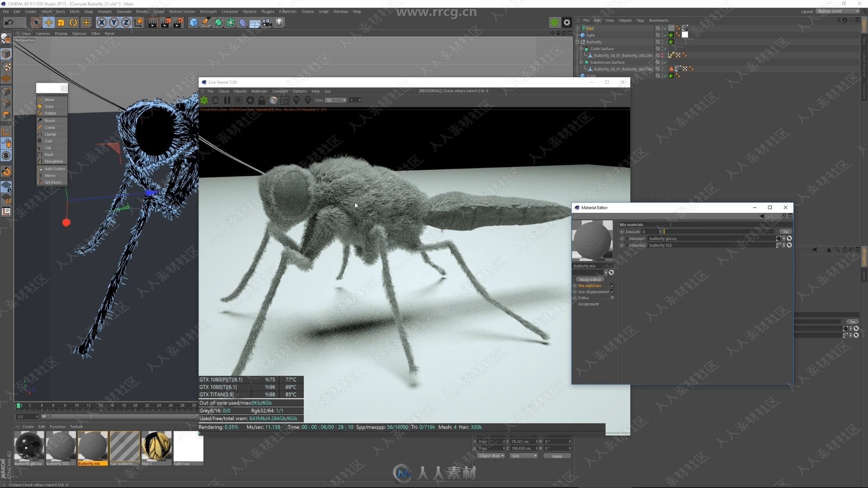868x488 pixels.
Task: Add a Floor environment object icon
Action: click(x=255, y=22)
